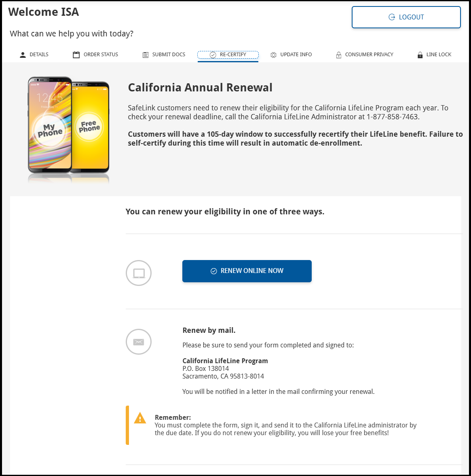Switch to the Line Lock tab
471x476 pixels.
434,55
